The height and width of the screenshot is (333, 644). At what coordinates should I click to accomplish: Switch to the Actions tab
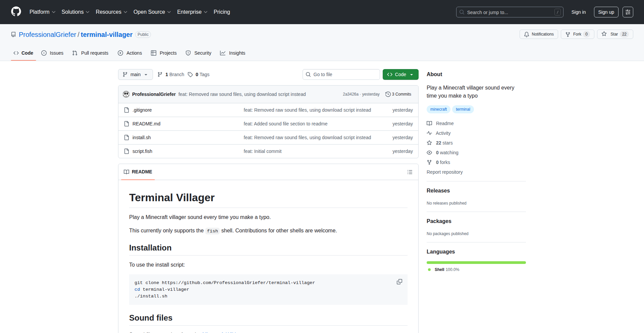click(x=130, y=53)
